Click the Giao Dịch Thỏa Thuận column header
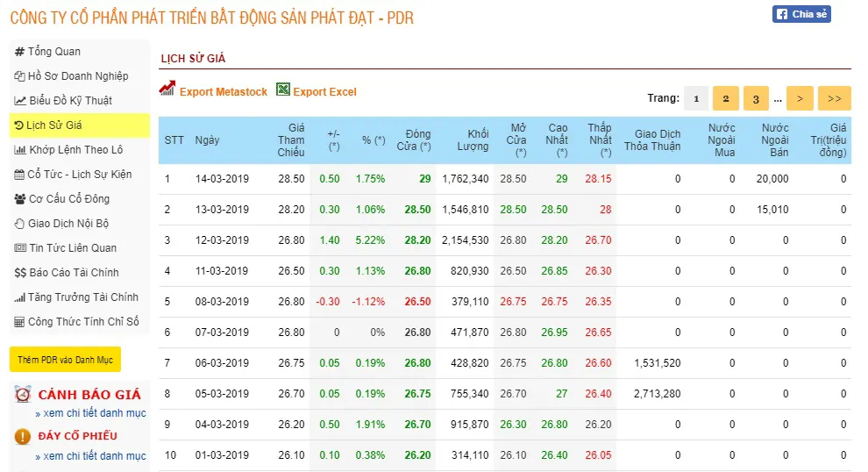 pos(652,140)
